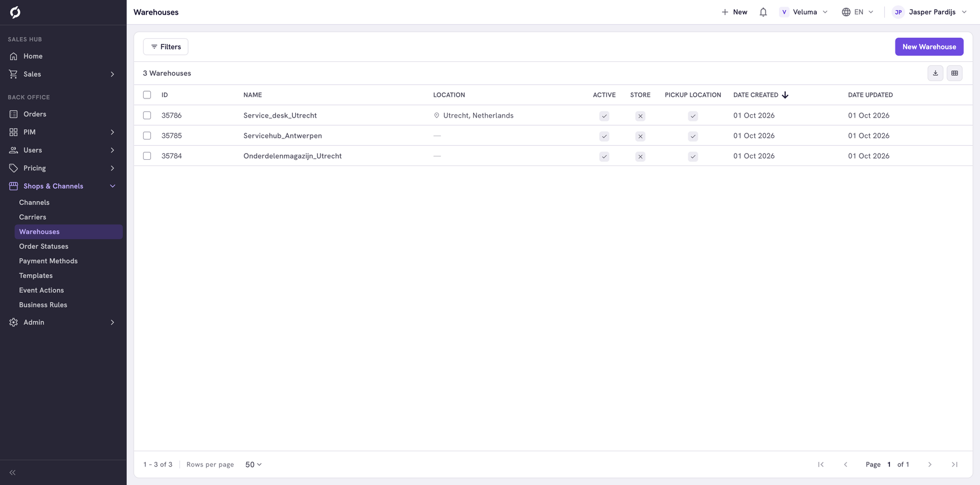Open the Service_desk_Utrecht warehouse
The image size is (980, 485).
point(280,115)
